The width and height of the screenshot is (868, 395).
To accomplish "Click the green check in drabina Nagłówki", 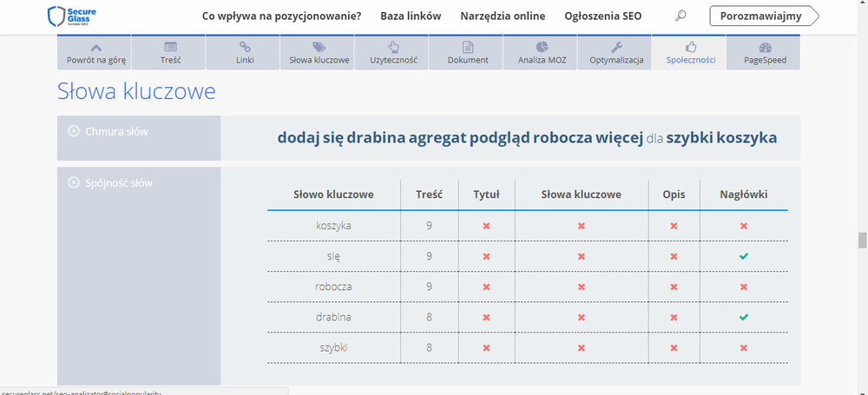I will [744, 318].
